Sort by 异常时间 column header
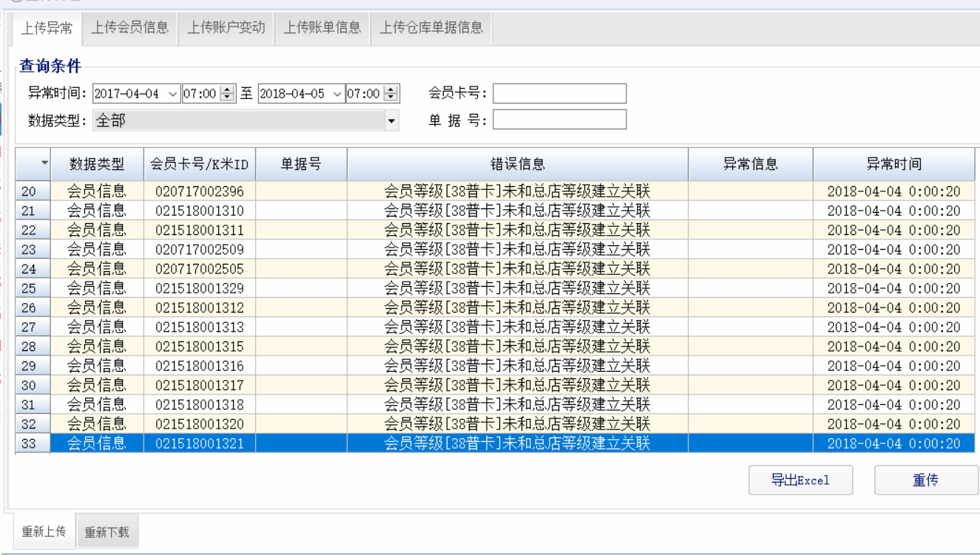This screenshot has width=980, height=555. pyautogui.click(x=894, y=164)
